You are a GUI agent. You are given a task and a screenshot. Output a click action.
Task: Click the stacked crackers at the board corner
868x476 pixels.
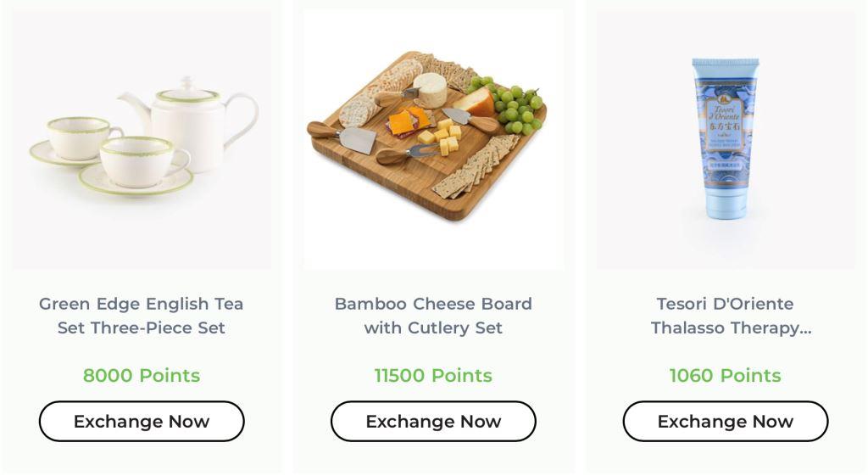click(476, 167)
